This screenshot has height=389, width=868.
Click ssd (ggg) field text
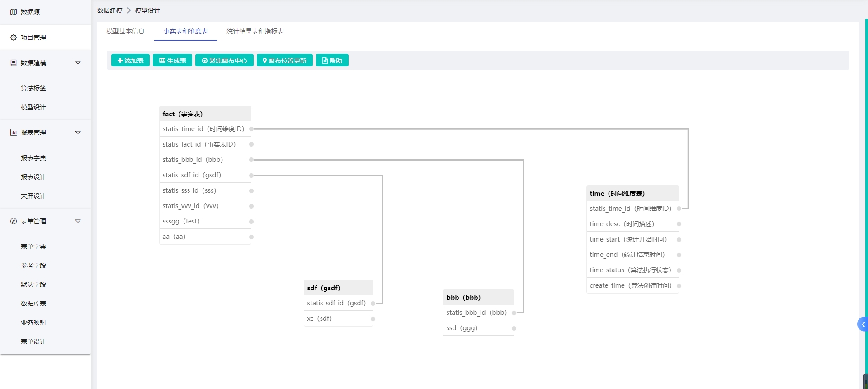(462, 328)
